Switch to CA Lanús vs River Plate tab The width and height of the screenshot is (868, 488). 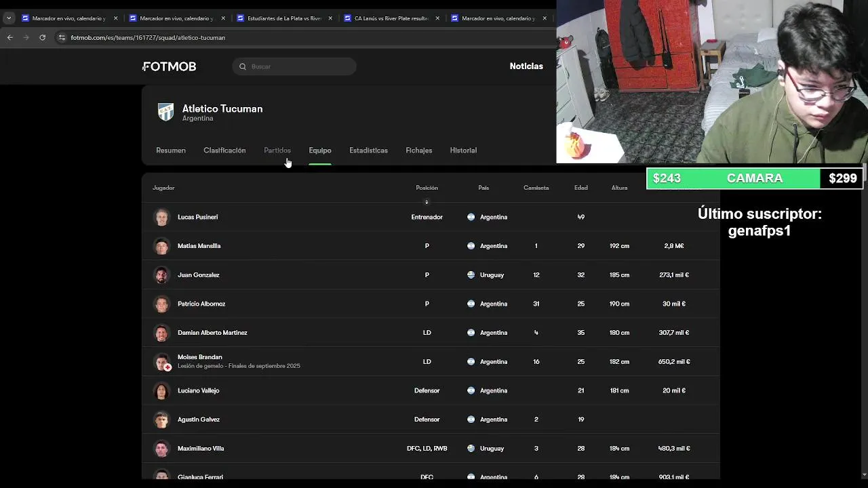tap(392, 18)
